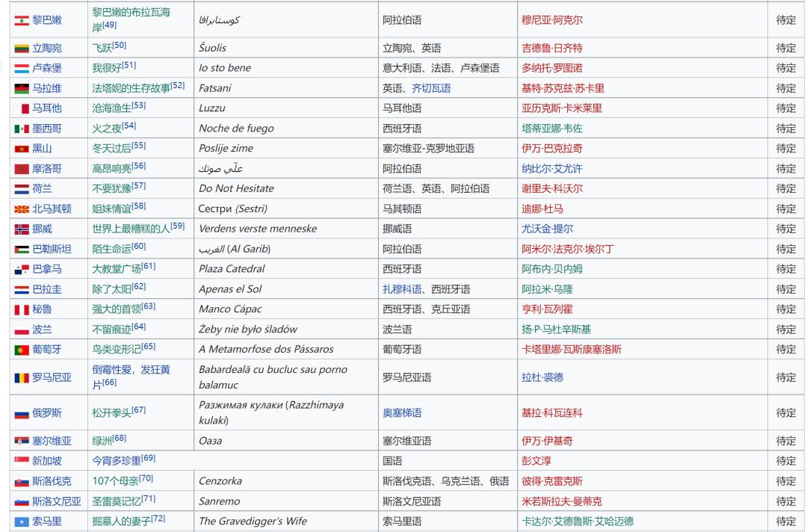Click the Somalia flag icon
The image size is (807, 532).
click(22, 522)
